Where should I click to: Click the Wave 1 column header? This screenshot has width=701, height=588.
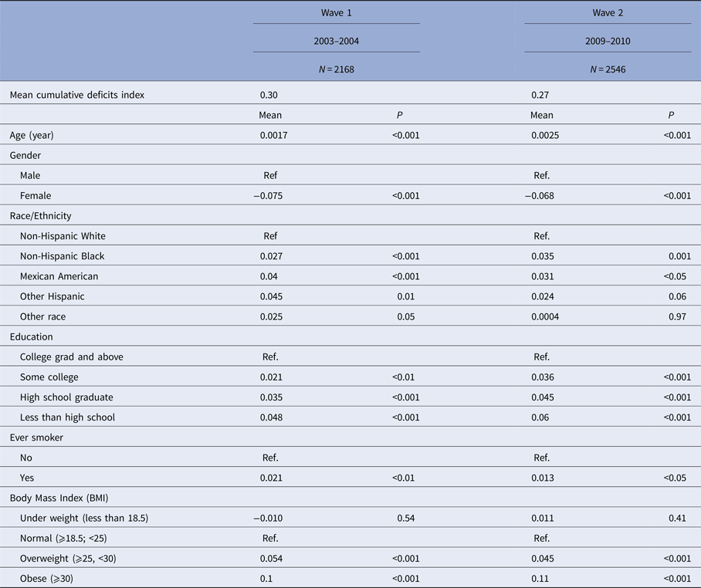click(x=336, y=13)
